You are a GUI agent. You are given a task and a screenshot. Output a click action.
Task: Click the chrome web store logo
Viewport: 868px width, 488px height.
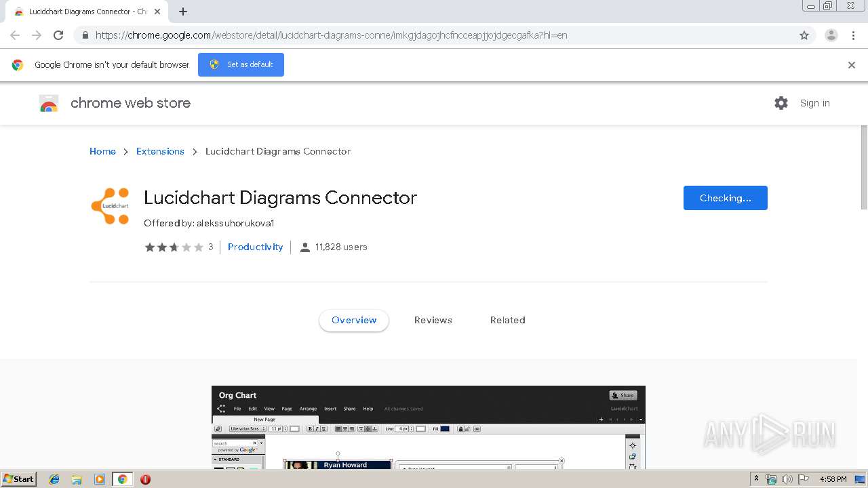pos(49,103)
